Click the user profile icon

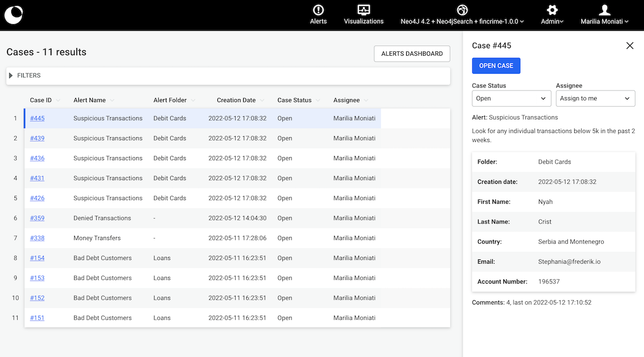(604, 10)
